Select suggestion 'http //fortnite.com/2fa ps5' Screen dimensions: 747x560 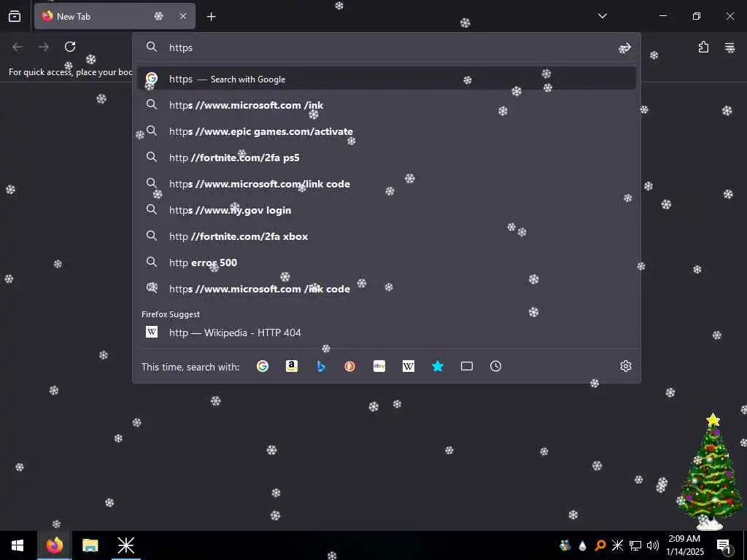click(x=387, y=157)
